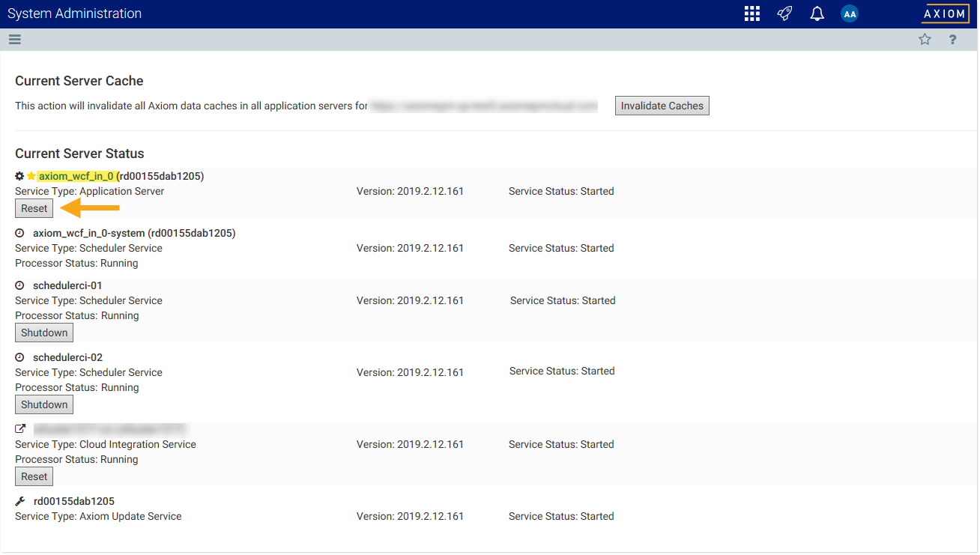Reset the Cloud Integration Service
The height and width of the screenshot is (555, 980).
pyautogui.click(x=34, y=476)
